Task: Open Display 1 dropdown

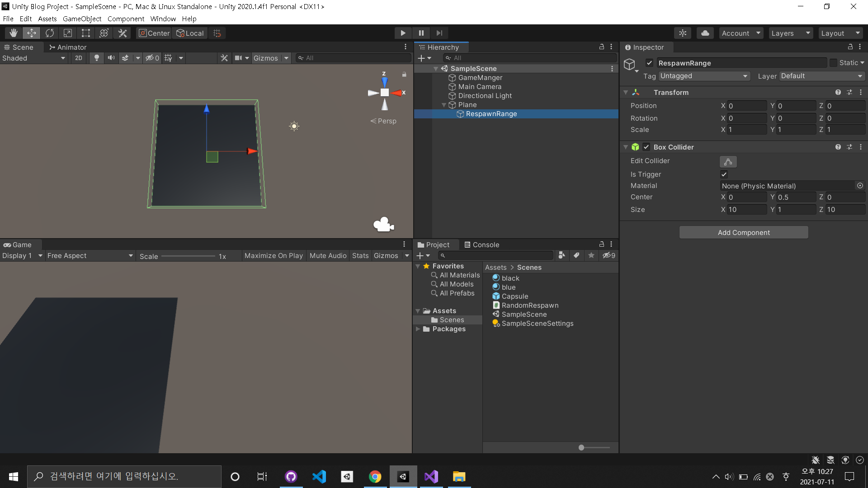Action: 22,256
